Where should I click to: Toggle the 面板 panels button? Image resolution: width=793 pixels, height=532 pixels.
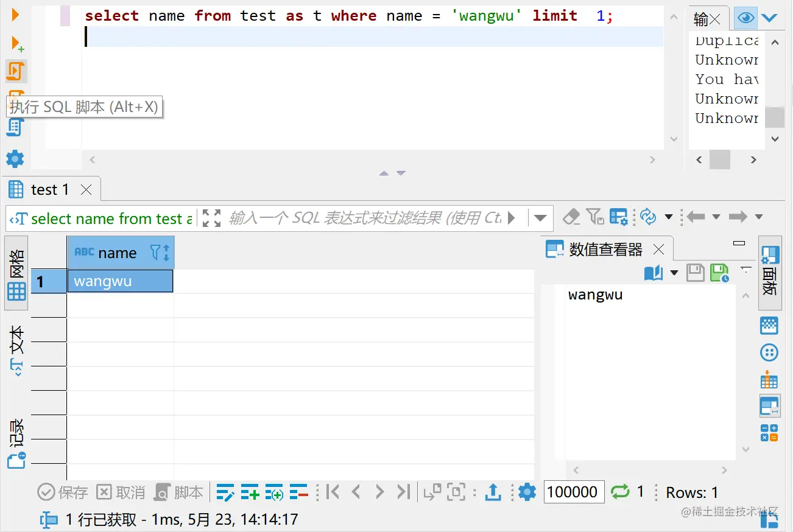coord(770,274)
